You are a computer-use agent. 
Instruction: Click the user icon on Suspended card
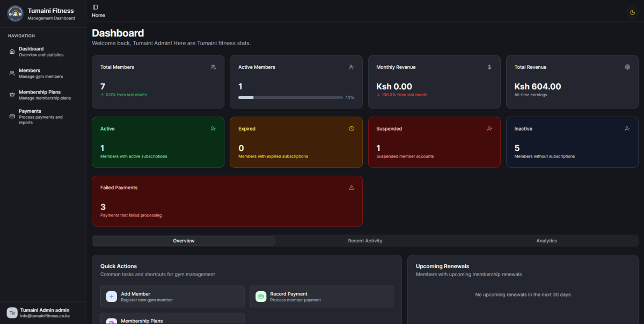point(489,129)
